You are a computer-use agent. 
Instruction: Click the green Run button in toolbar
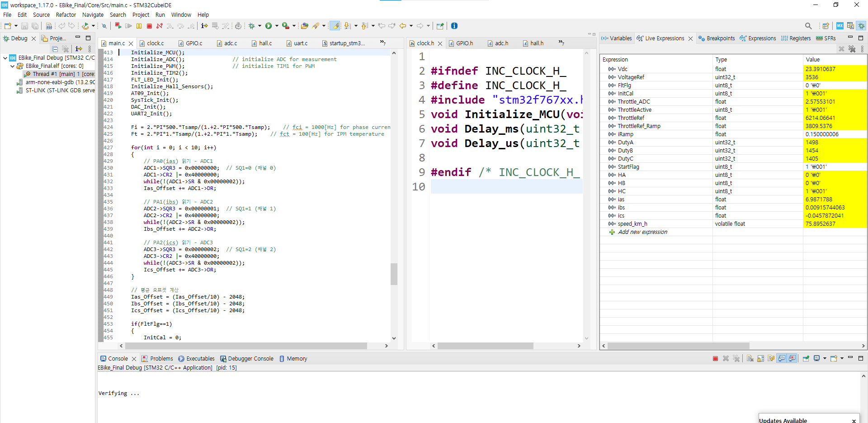click(269, 26)
